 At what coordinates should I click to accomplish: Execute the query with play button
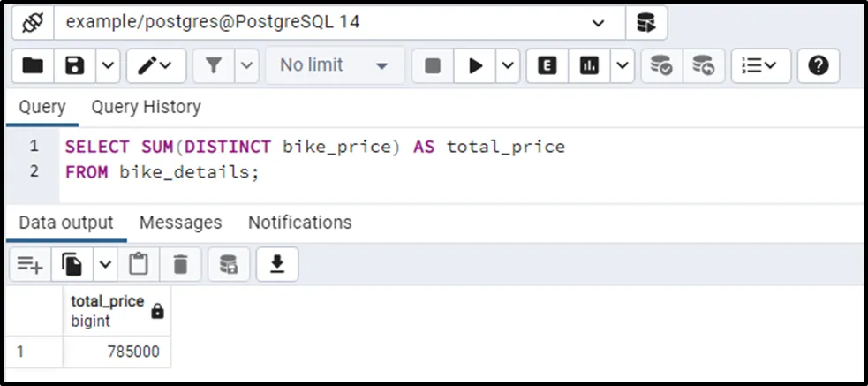click(476, 65)
